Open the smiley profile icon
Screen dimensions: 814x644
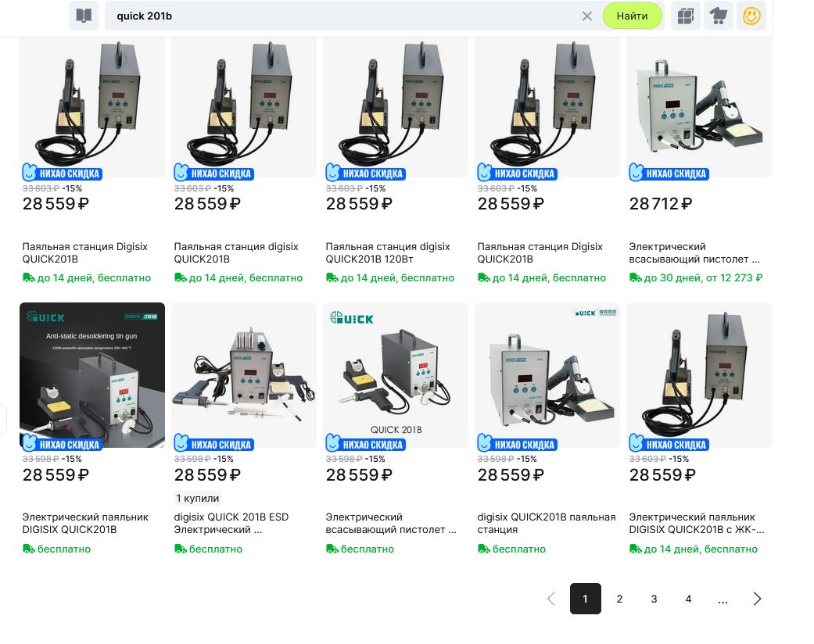point(751,16)
